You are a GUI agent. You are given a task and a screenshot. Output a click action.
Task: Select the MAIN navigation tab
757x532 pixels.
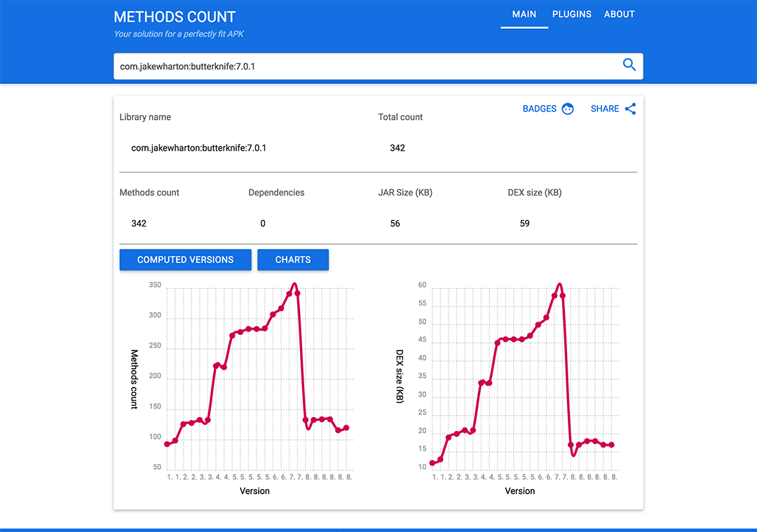click(524, 14)
